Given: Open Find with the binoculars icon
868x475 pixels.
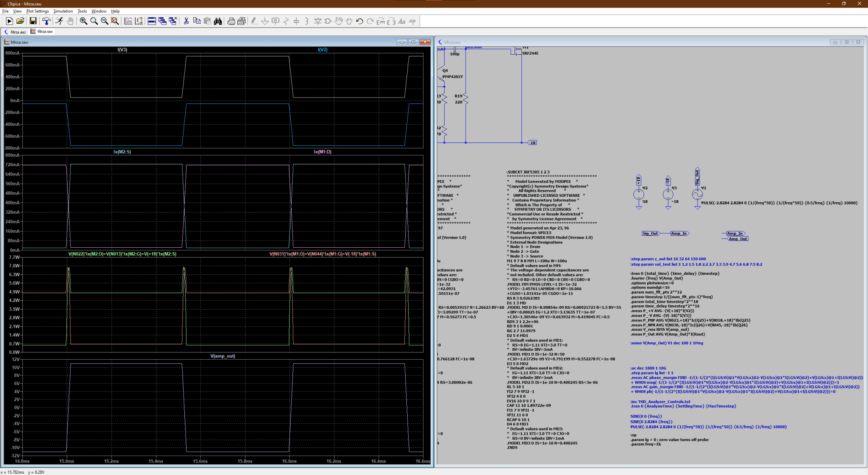Looking at the screenshot, I should pyautogui.click(x=218, y=21).
